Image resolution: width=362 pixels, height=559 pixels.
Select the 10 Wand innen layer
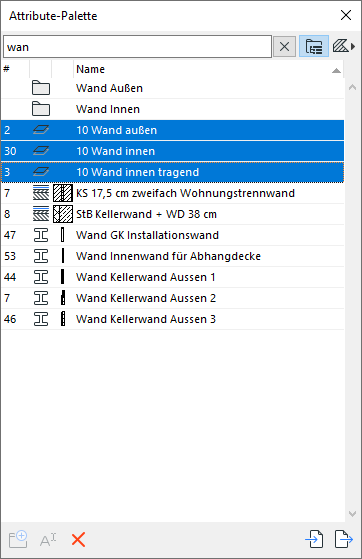coord(173,151)
